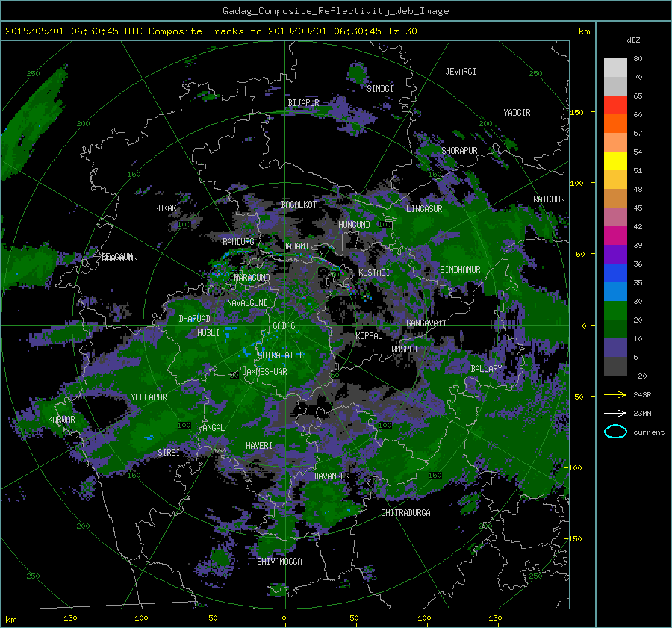The image size is (672, 628).
Task: Click the SHIVAMOGGA city label
Action: pyautogui.click(x=279, y=562)
